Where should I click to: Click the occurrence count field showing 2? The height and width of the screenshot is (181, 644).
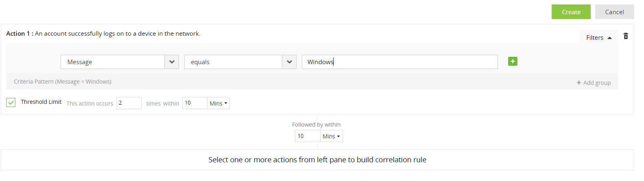click(x=129, y=103)
